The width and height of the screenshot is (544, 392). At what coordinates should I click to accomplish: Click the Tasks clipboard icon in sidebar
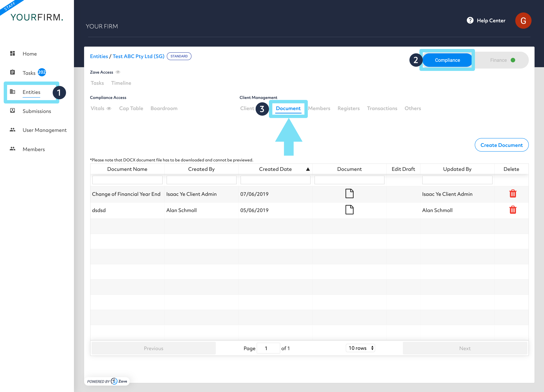tap(12, 72)
